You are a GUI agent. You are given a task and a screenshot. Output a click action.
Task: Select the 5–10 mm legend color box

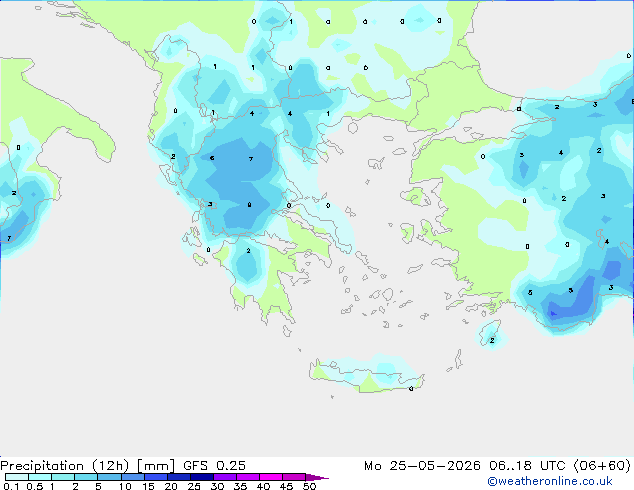[x=109, y=477]
